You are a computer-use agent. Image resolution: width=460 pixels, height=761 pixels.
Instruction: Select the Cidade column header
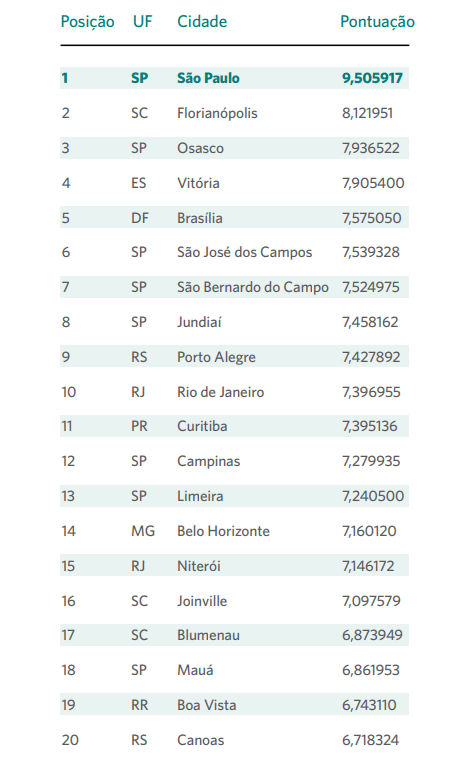(x=202, y=21)
